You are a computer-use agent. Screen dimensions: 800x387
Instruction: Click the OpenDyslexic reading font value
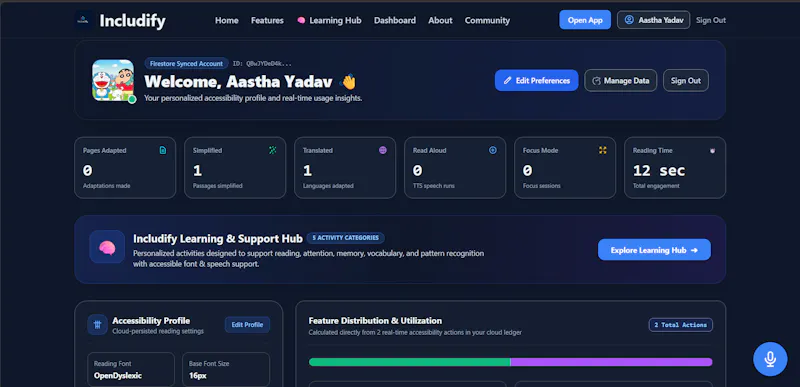click(118, 376)
